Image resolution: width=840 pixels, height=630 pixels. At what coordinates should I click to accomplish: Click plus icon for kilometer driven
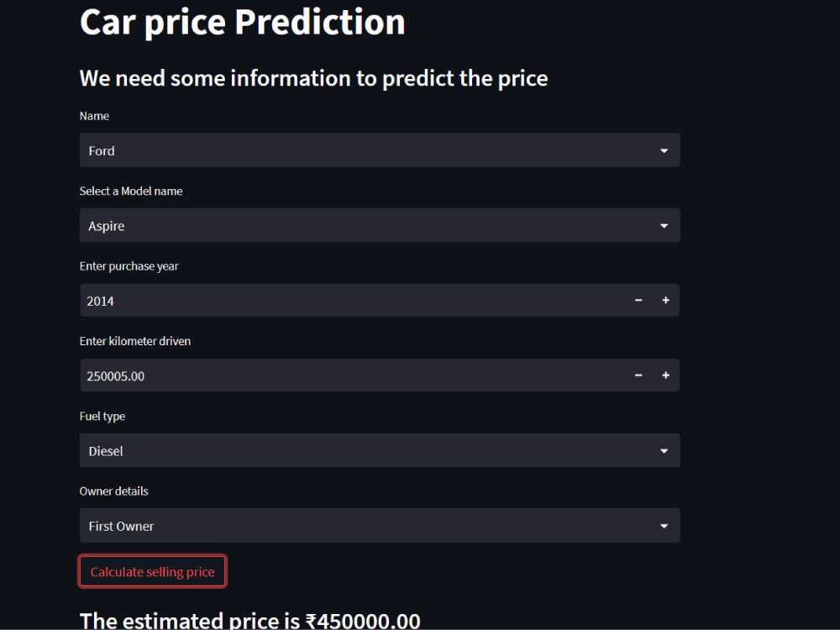tap(665, 375)
